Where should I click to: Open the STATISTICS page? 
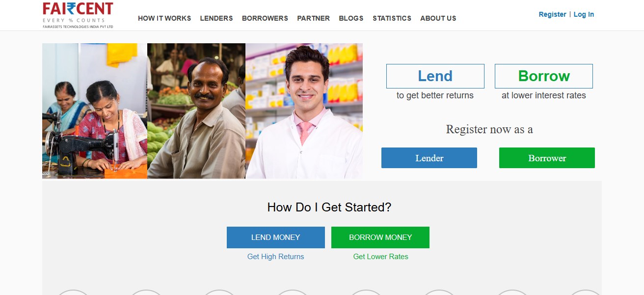click(x=392, y=18)
